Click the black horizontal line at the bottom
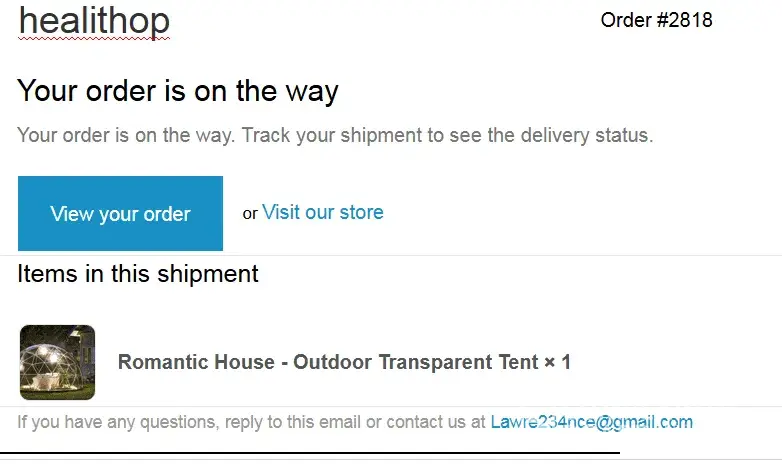The image size is (782, 465). coord(310,454)
